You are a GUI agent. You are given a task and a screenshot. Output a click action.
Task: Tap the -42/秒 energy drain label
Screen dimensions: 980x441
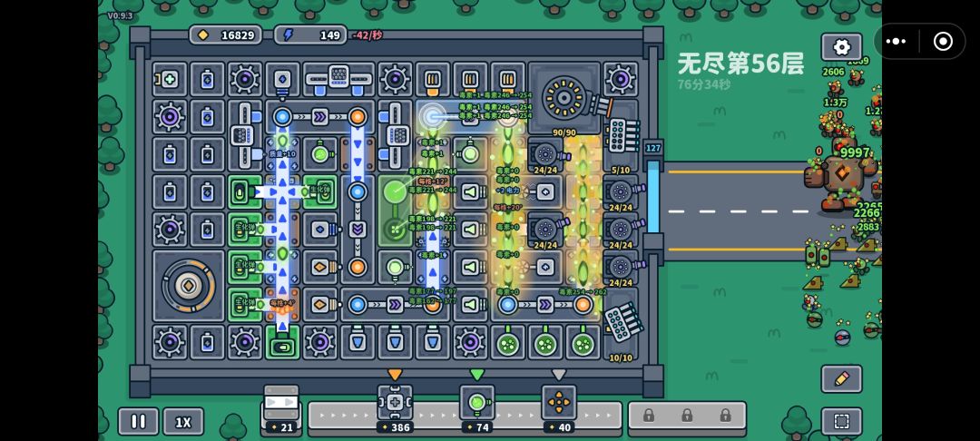367,35
